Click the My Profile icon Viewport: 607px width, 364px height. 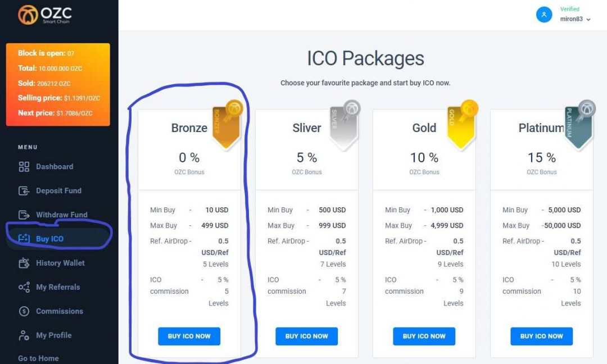(24, 335)
